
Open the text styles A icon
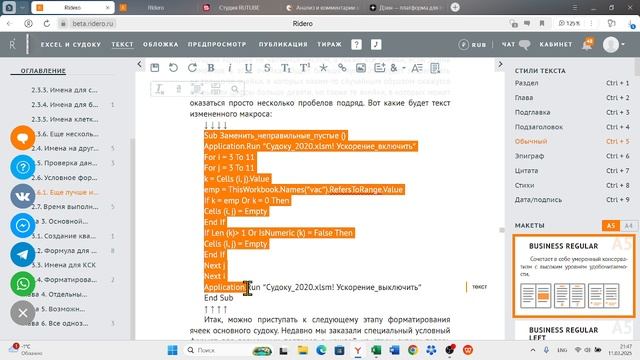[x=417, y=68]
